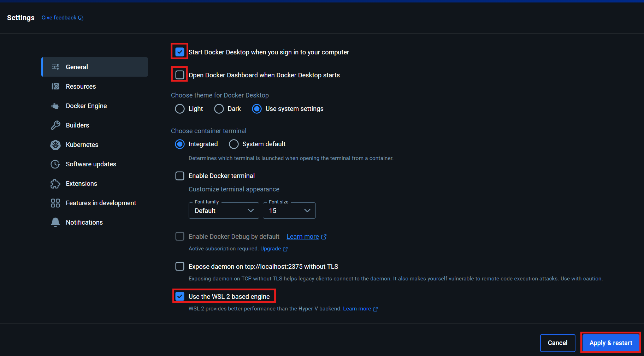Click external link icon beside Docker Debug Learn more
This screenshot has height=356, width=644.
324,237
